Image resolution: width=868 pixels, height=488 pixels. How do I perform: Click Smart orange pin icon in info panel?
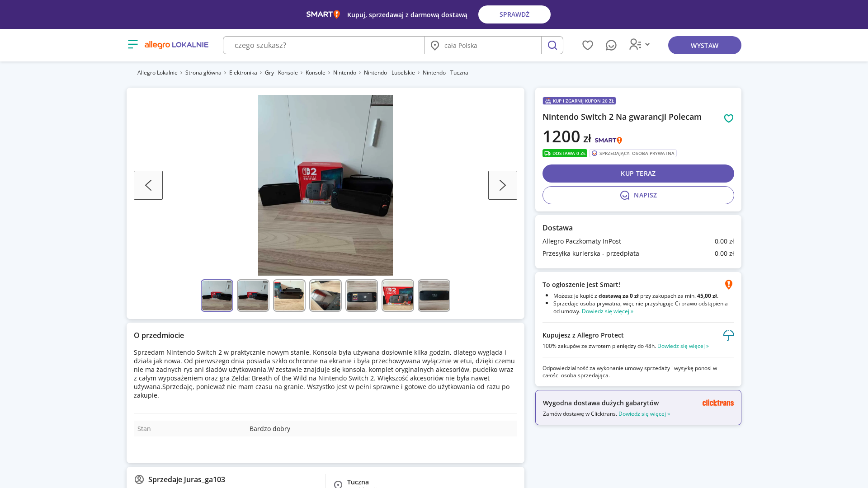[728, 285]
